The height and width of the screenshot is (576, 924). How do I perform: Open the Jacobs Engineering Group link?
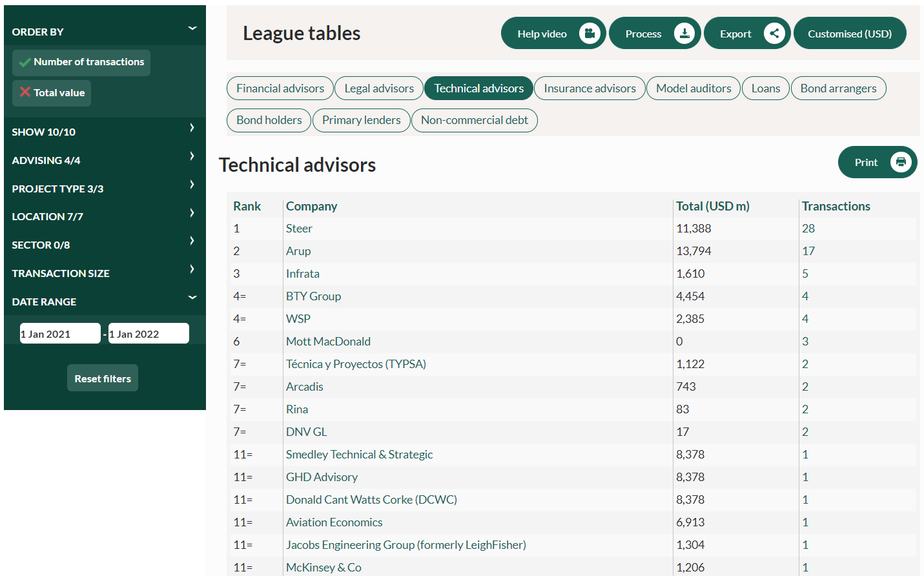(x=406, y=545)
